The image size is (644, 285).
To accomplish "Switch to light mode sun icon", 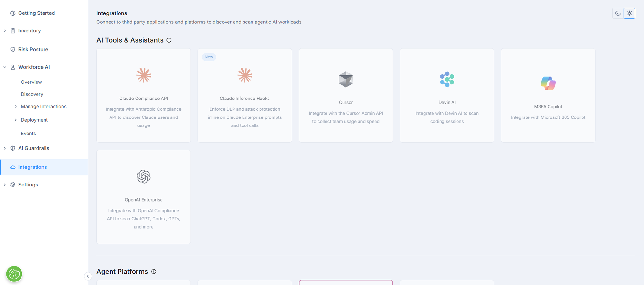I will (630, 13).
